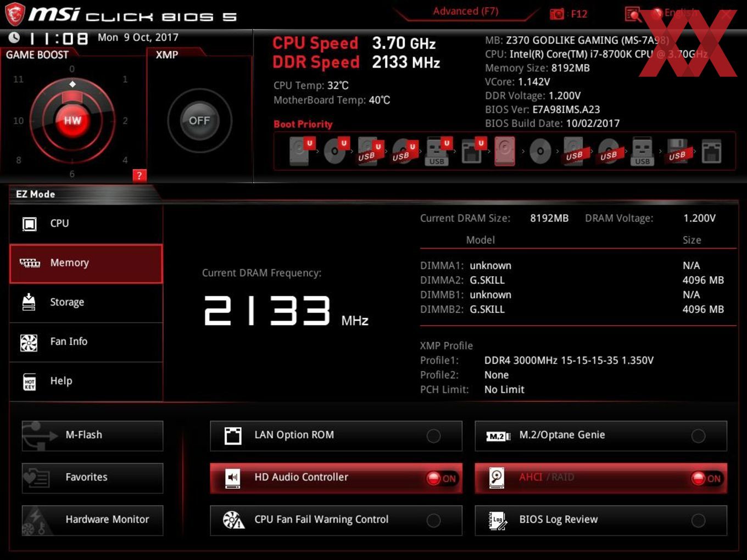The width and height of the screenshot is (747, 560).
Task: Select the UEFI USB CD/DVD boot device
Action: click(404, 151)
